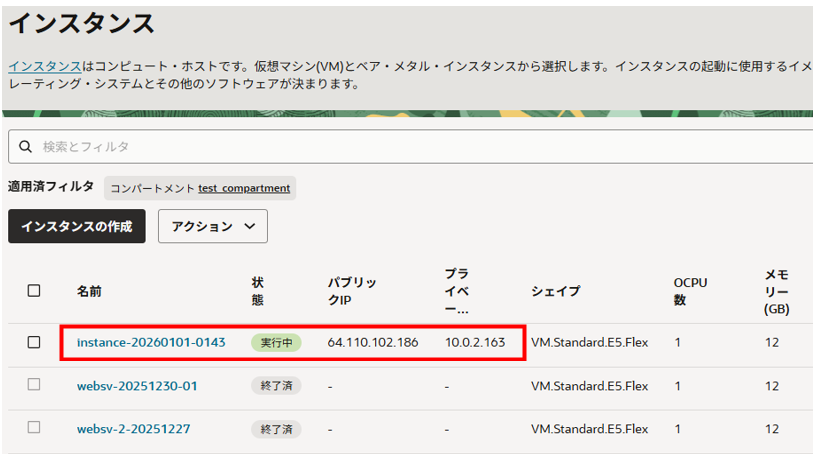Open the インスタンス link in the description
The width and height of the screenshot is (814, 454).
(x=45, y=66)
